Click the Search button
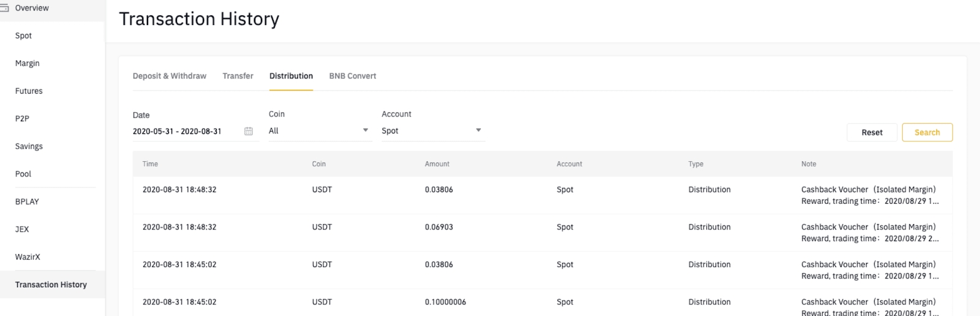The image size is (980, 316). [927, 132]
